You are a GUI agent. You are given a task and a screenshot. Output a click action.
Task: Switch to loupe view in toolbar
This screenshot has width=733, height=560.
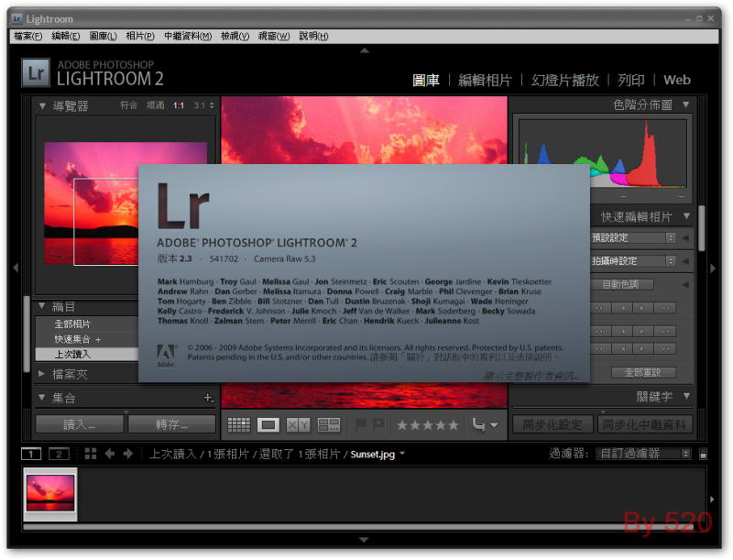pos(268,424)
